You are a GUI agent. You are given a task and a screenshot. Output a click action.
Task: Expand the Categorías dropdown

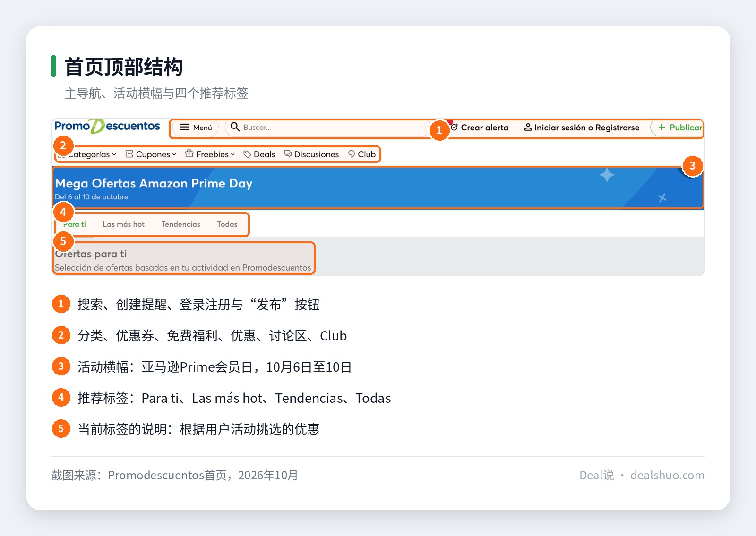[87, 154]
